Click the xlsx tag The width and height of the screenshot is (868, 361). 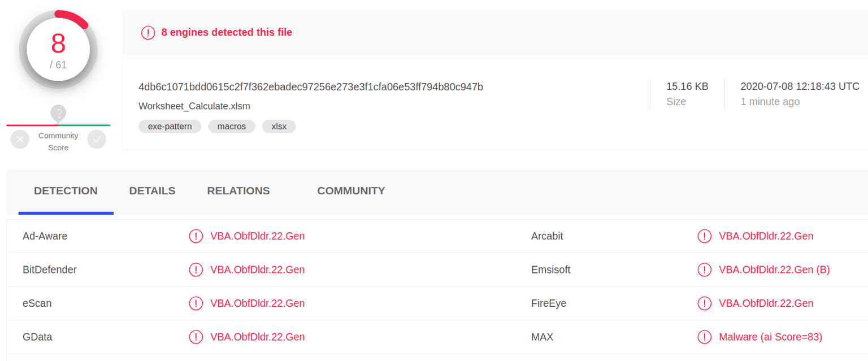tap(279, 127)
